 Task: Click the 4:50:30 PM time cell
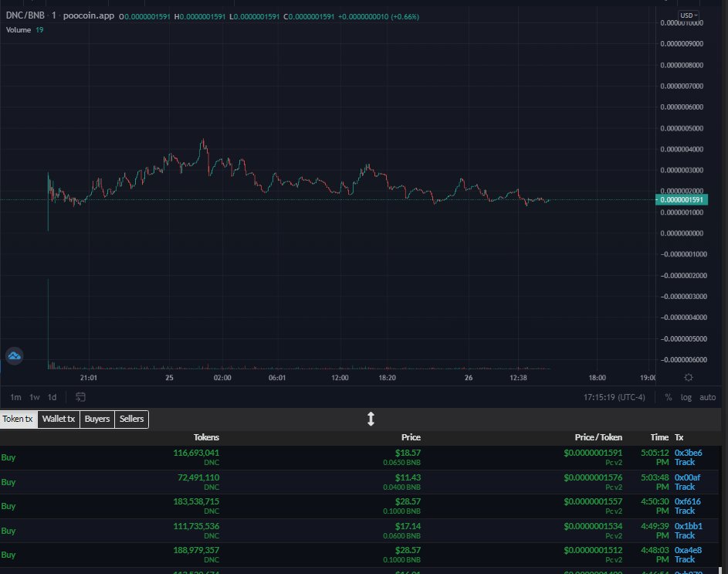coord(655,506)
